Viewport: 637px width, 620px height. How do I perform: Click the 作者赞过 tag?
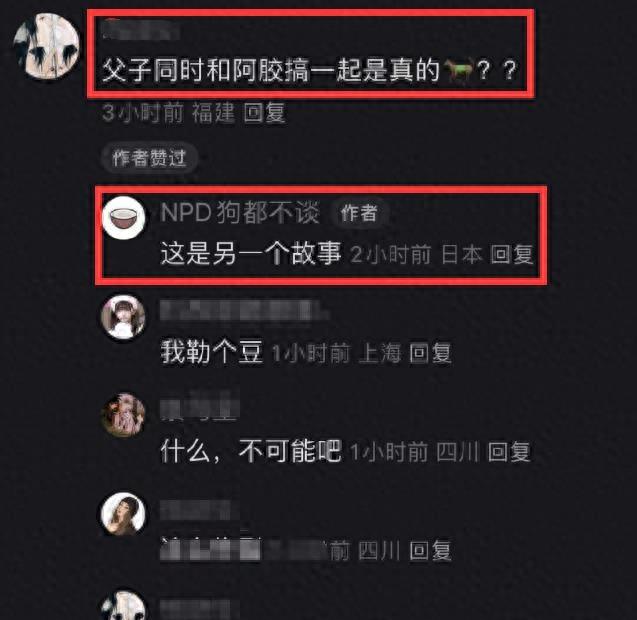[149, 158]
